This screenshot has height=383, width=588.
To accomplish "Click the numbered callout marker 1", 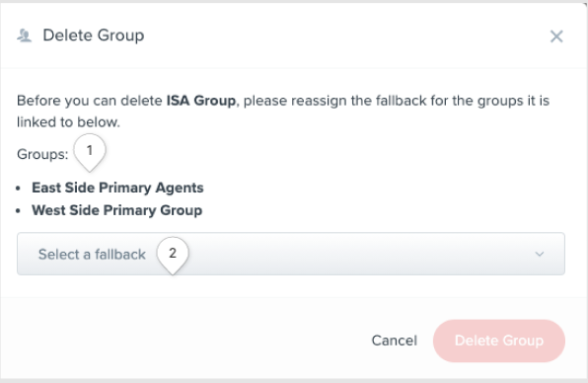I will [x=90, y=152].
